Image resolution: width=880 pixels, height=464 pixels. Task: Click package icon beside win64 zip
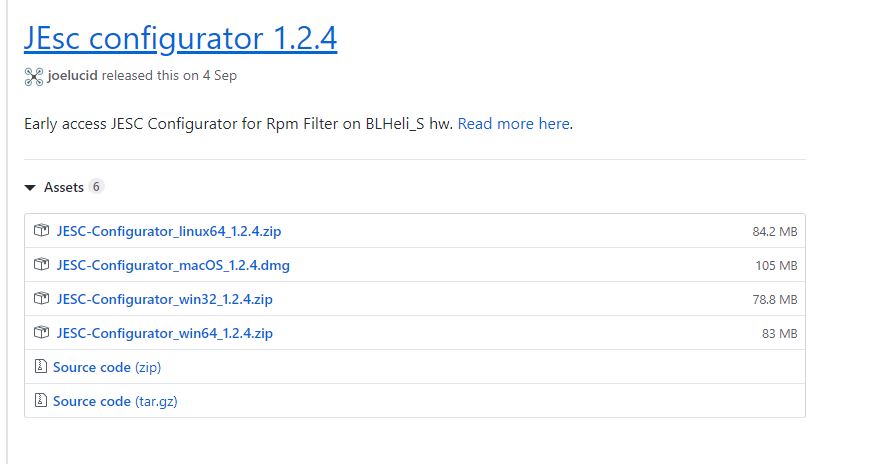coord(42,332)
